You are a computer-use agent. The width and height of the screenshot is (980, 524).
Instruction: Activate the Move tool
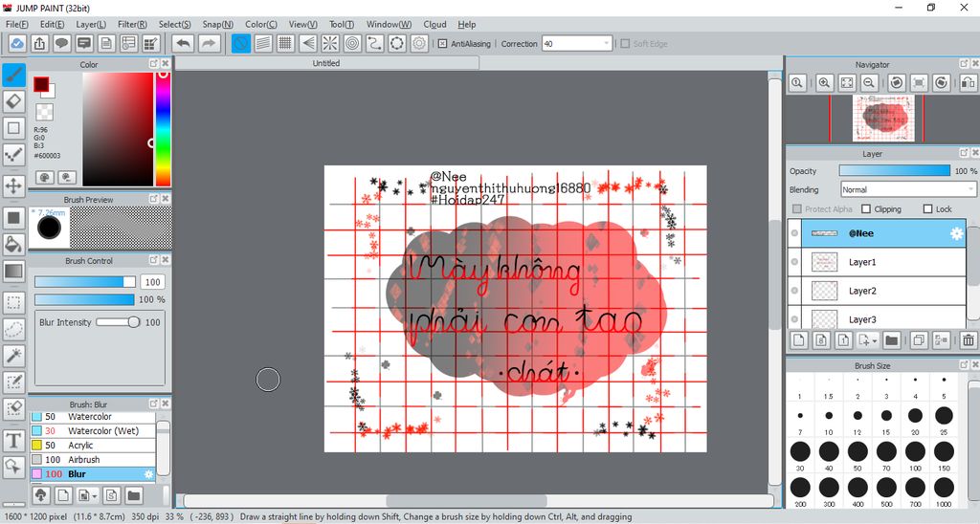tap(13, 186)
